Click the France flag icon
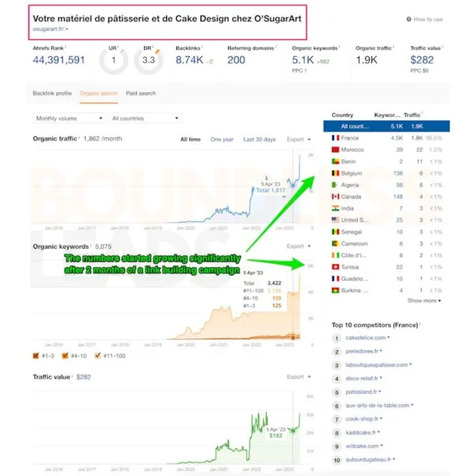 tap(335, 138)
